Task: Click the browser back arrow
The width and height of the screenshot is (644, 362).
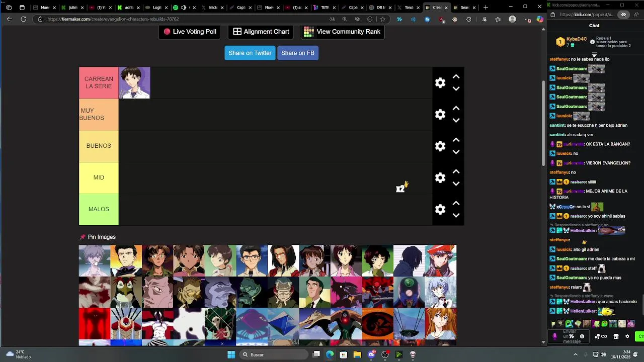Action: coord(9,19)
